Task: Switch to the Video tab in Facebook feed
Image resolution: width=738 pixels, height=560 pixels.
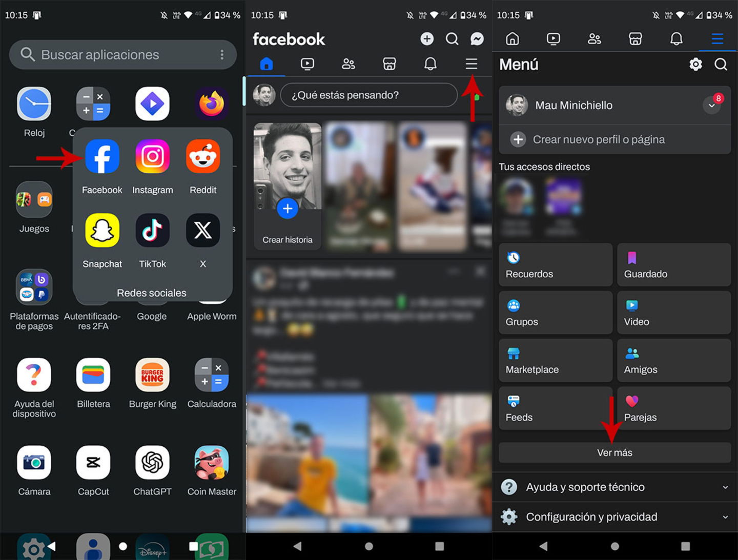Action: tap(307, 64)
